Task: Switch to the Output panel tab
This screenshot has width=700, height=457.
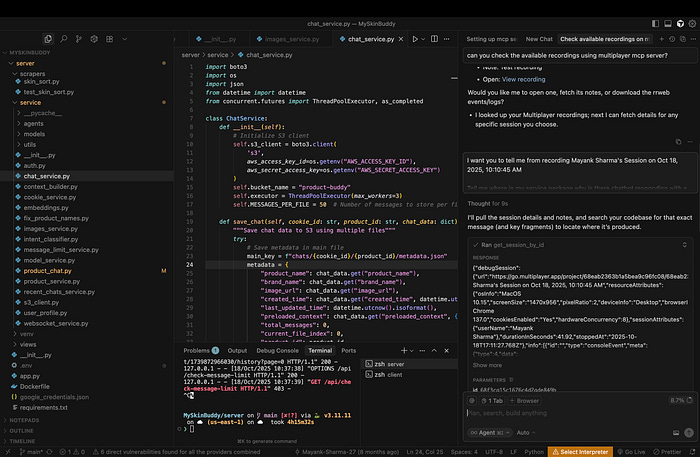Action: click(x=237, y=351)
